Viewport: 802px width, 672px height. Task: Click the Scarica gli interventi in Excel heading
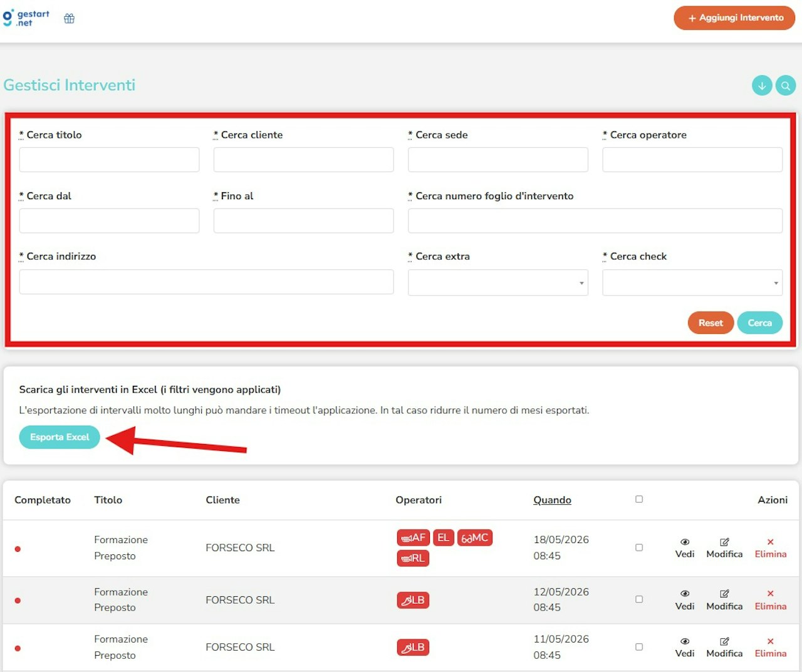tap(150, 390)
